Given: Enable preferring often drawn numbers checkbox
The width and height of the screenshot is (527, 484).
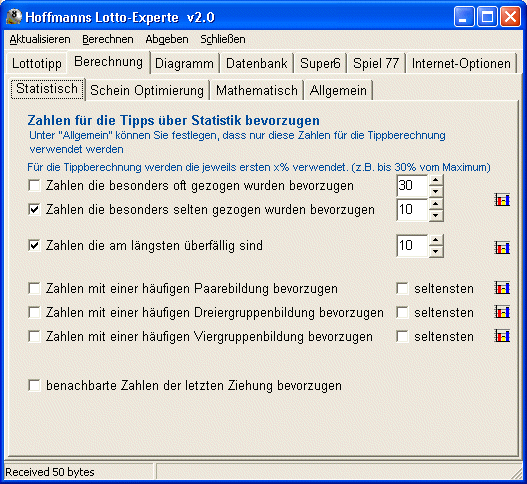Looking at the screenshot, I should (34, 185).
